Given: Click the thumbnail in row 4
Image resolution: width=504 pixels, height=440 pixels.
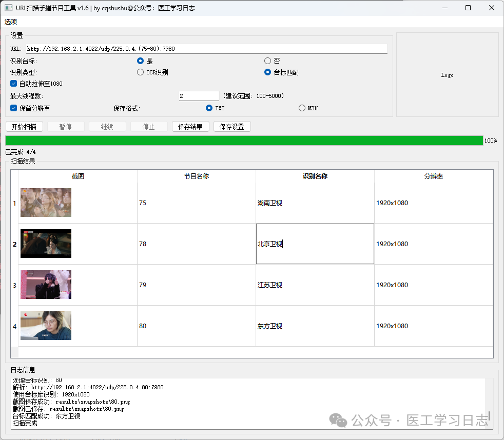Looking at the screenshot, I should pos(46,326).
